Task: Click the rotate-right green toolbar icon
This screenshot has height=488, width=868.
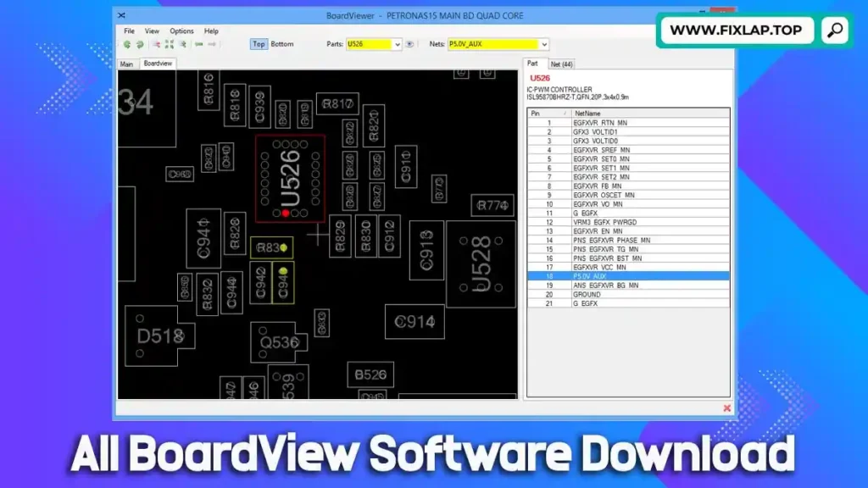Action: (x=139, y=44)
